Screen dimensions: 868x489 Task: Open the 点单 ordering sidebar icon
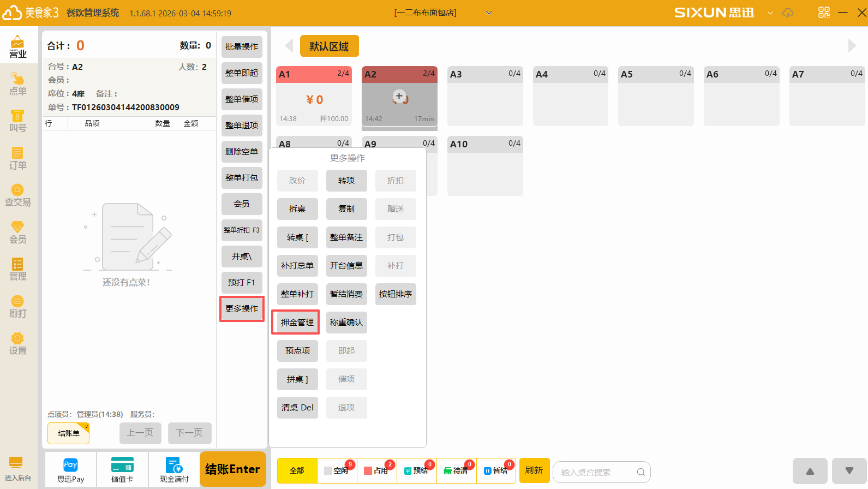coord(17,84)
